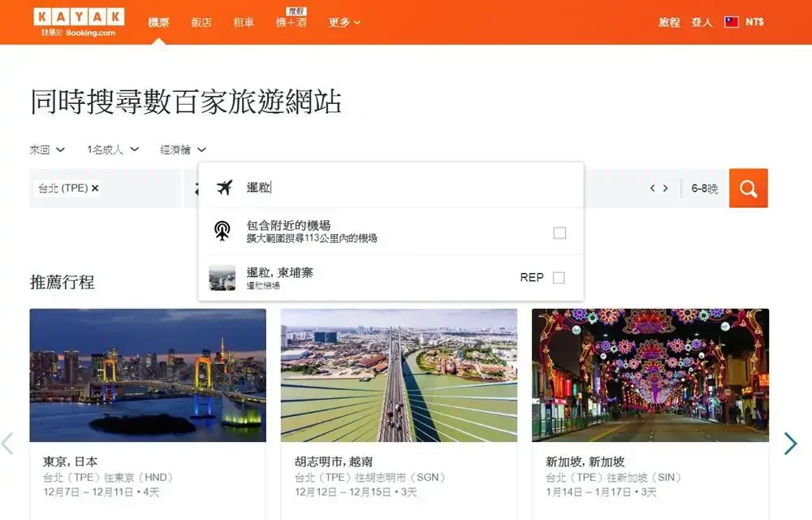
Task: Click the Taiwan flag icon
Action: 732,22
